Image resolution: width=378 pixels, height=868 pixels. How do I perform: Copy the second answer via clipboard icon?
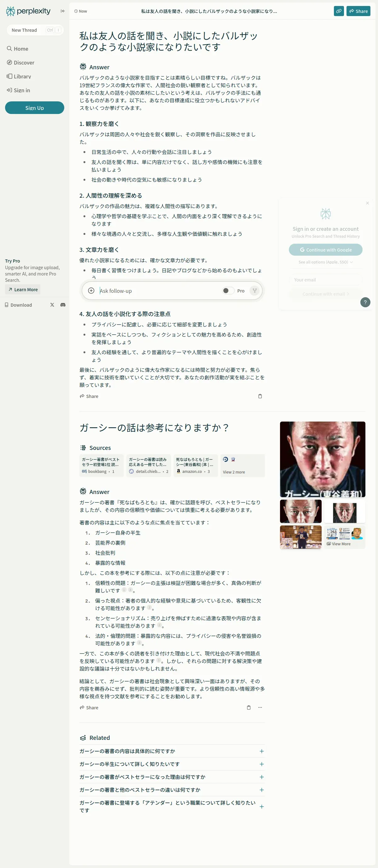[249, 708]
